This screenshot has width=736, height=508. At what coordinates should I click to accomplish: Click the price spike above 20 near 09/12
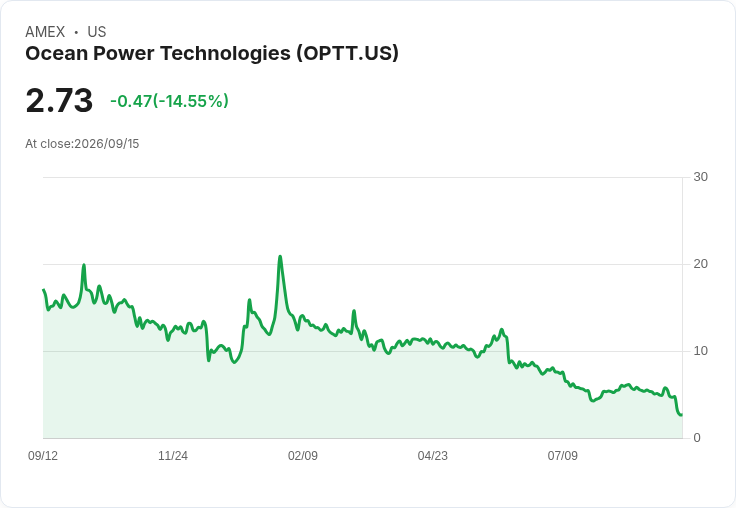pos(84,265)
